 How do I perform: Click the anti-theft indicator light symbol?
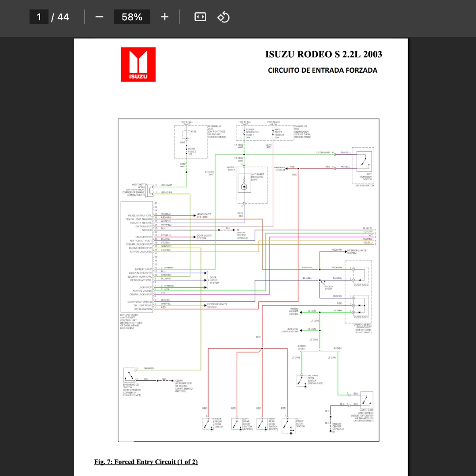244,184
